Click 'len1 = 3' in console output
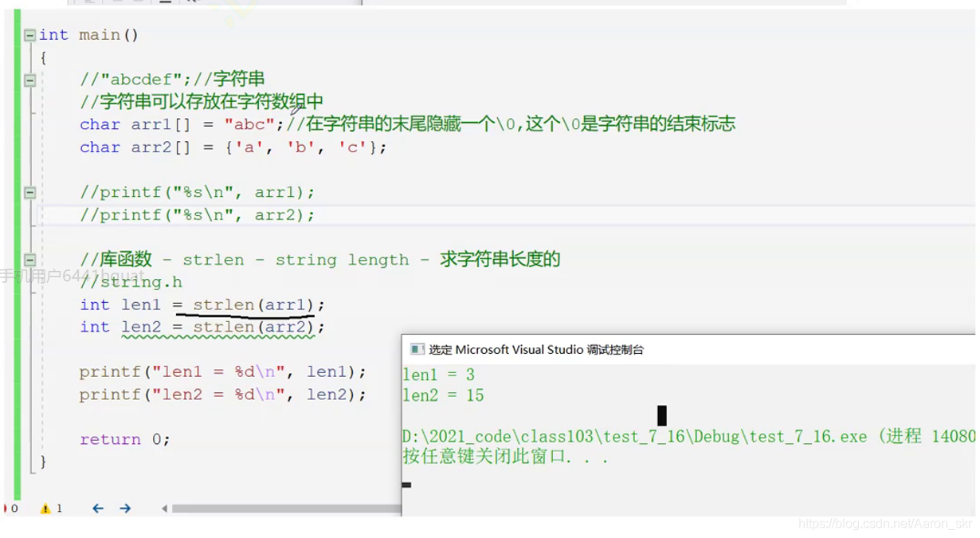The image size is (980, 538). [x=438, y=375]
